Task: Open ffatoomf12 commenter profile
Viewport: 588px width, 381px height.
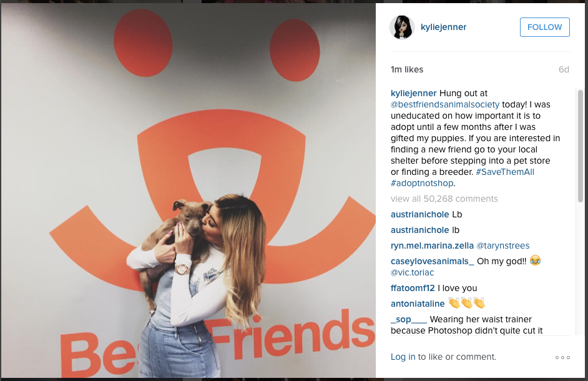Action: pos(413,288)
